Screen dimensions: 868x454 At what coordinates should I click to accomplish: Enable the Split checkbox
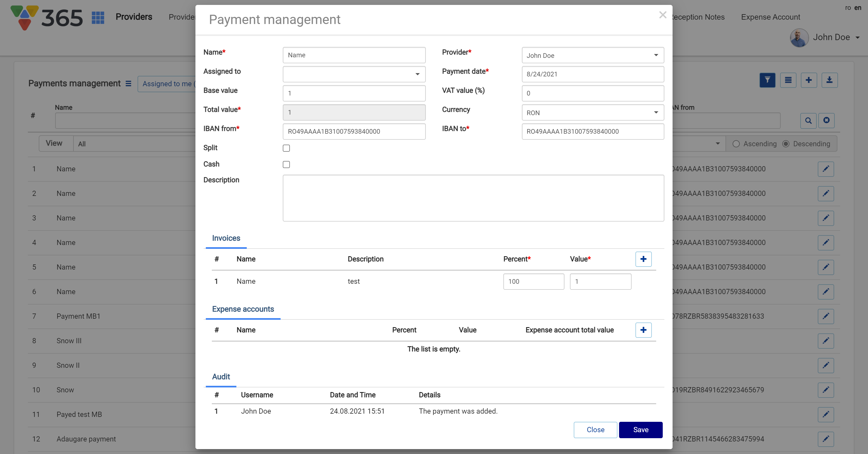coord(286,148)
